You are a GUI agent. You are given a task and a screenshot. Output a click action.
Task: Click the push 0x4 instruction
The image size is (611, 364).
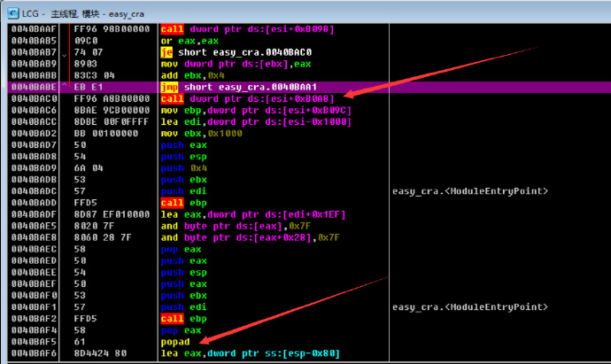pyautogui.click(x=184, y=168)
